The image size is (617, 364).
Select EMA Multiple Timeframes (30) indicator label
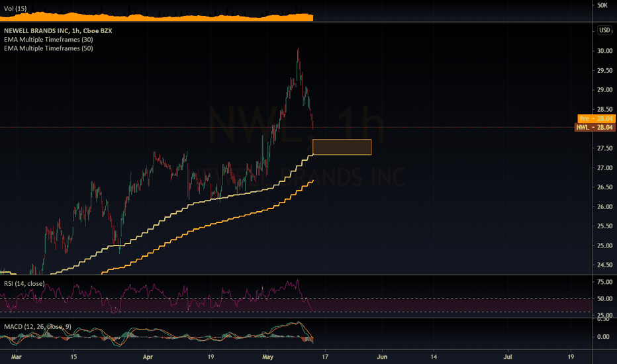click(x=48, y=39)
